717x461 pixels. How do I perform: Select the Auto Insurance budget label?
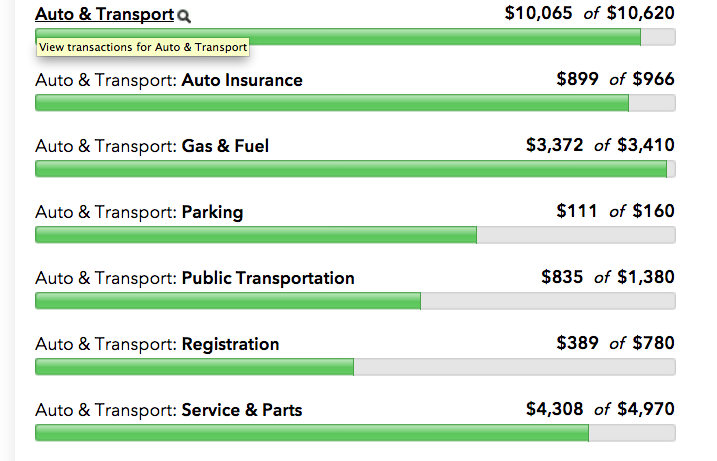click(168, 80)
